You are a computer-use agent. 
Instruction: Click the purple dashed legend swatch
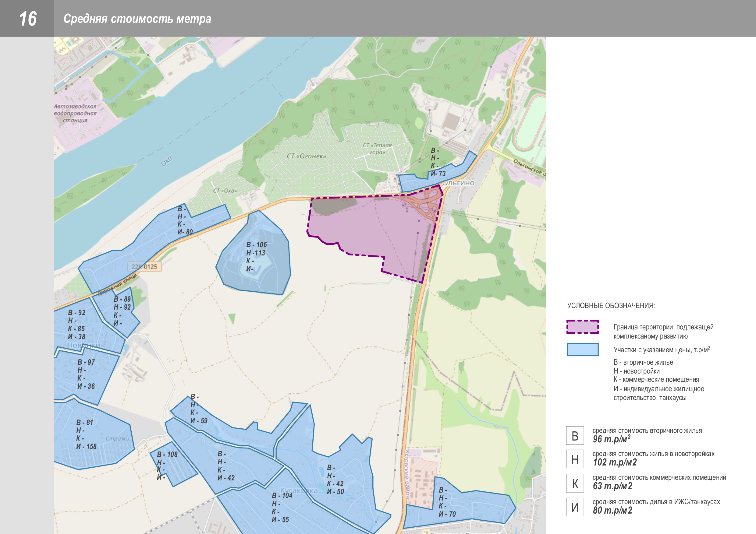point(583,327)
